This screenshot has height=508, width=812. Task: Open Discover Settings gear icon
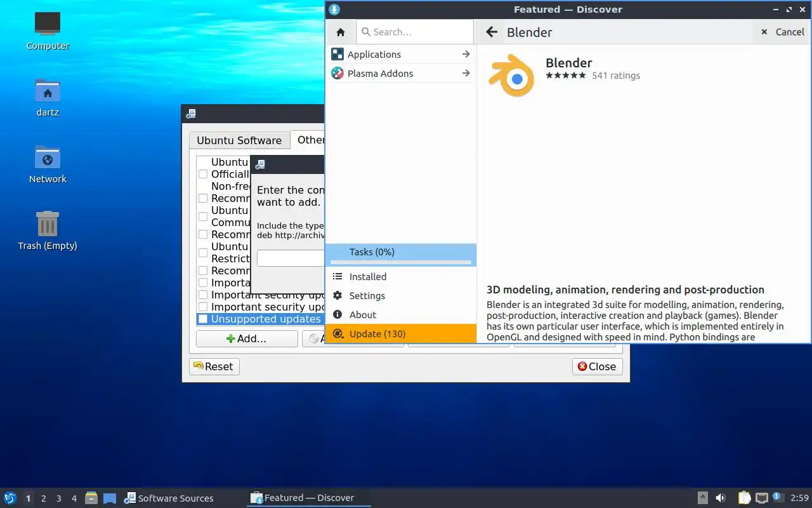pos(337,296)
